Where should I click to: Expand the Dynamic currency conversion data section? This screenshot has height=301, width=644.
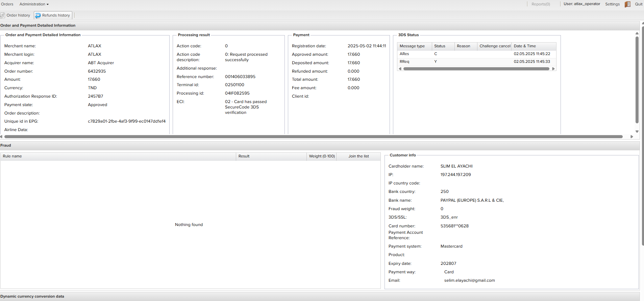coord(32,296)
